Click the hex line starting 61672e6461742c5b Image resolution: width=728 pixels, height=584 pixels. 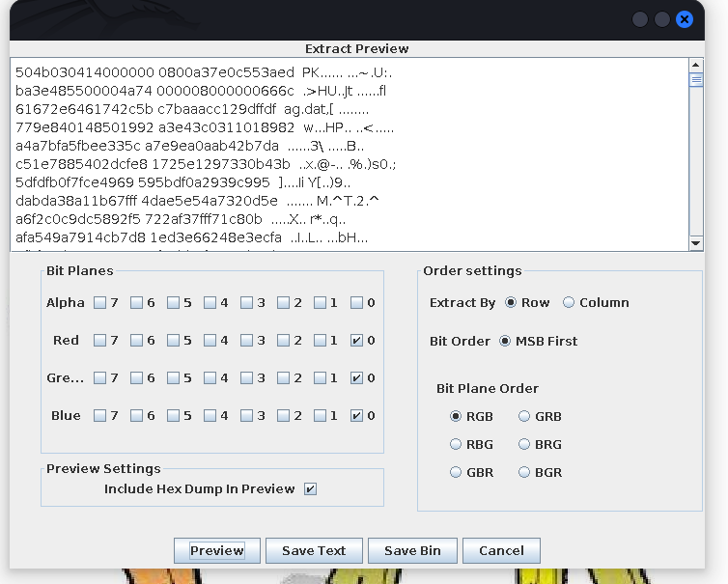[192, 109]
